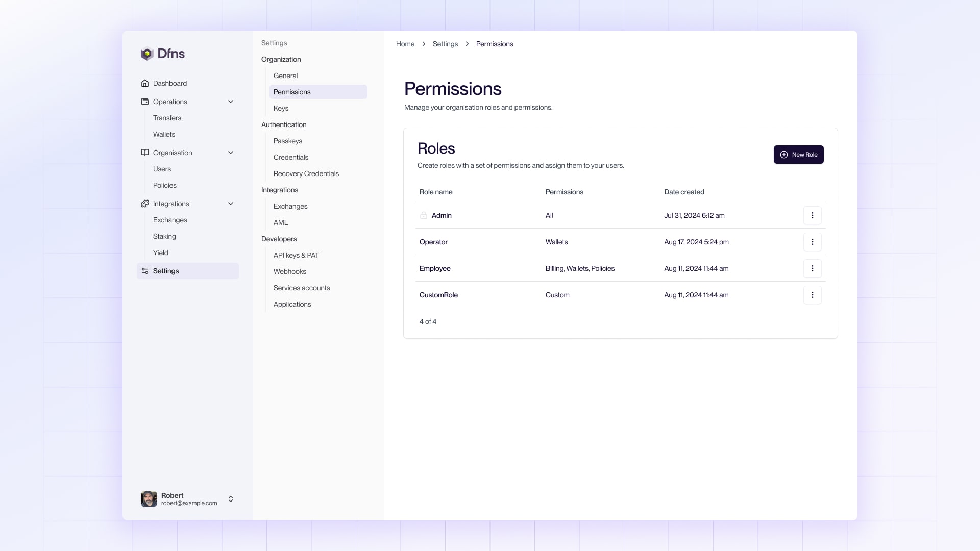The image size is (980, 551).
Task: Click the Organisation book icon
Action: pyautogui.click(x=145, y=153)
